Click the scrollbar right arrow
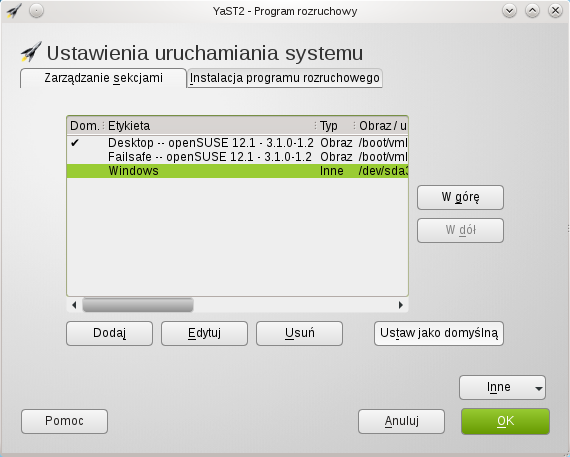This screenshot has width=570, height=457. [401, 305]
